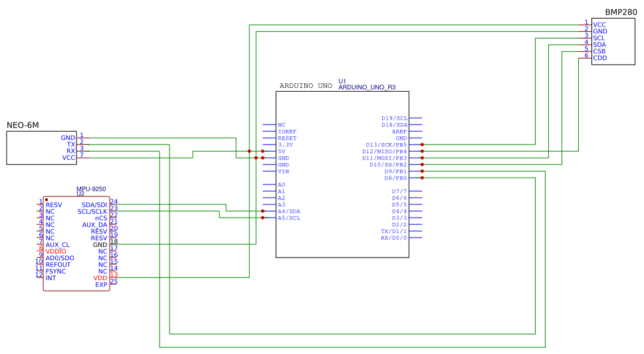Click the MPU-9250 GND pin 18 label
Screen dimensions: 644x354
click(x=100, y=245)
